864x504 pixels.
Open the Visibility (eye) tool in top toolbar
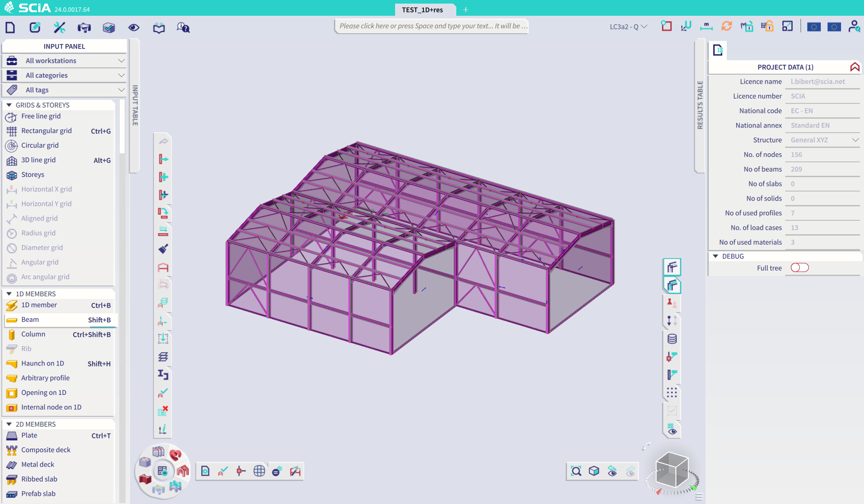click(x=133, y=27)
